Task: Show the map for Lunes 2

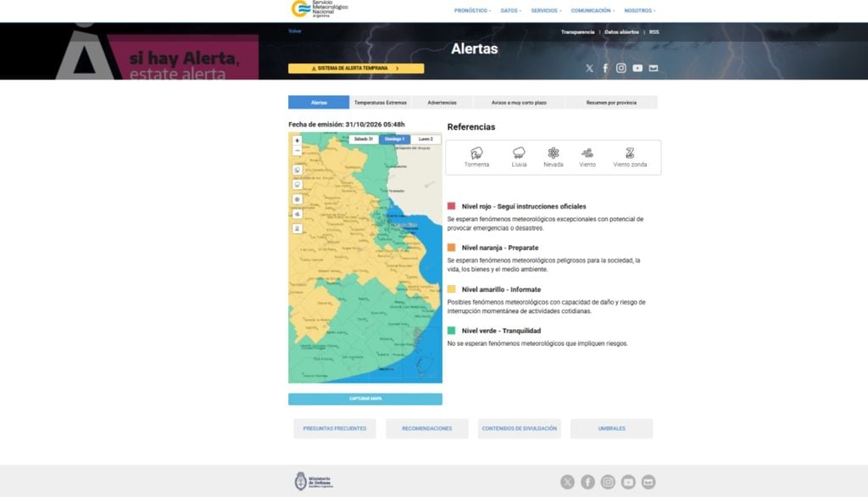Action: 426,139
